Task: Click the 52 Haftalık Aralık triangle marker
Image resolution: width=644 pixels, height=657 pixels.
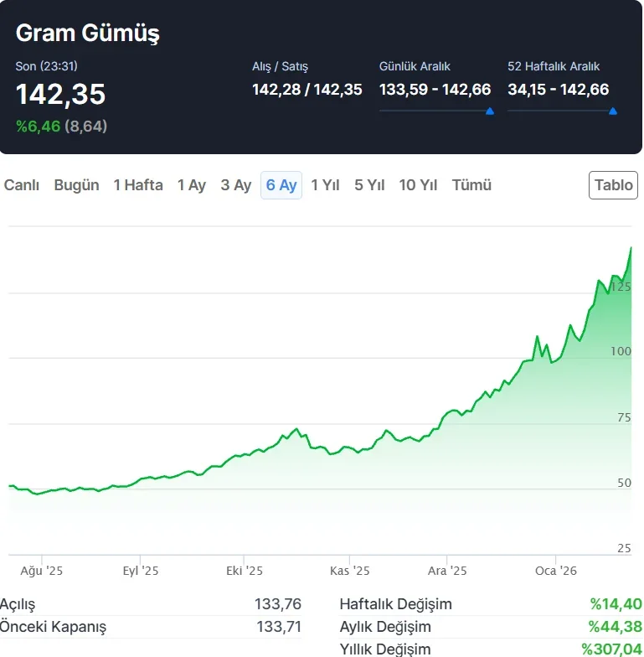Action: click(613, 111)
